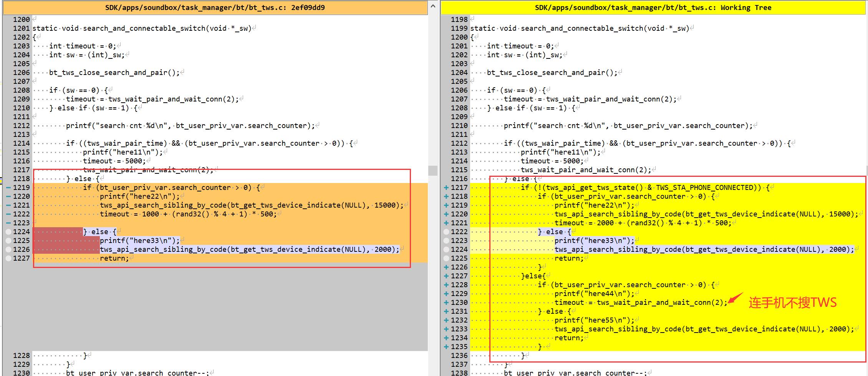Click the function signature on left line 1201
The width and height of the screenshot is (868, 376).
[142, 28]
